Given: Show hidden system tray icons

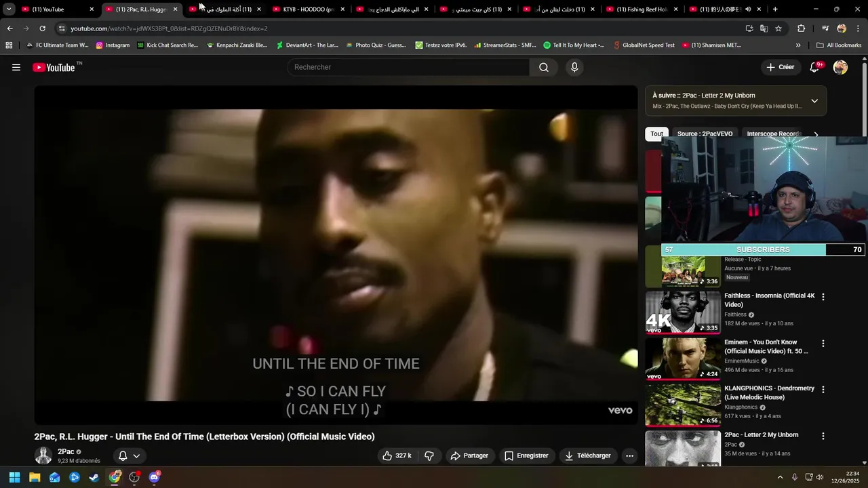Looking at the screenshot, I should pyautogui.click(x=780, y=477).
